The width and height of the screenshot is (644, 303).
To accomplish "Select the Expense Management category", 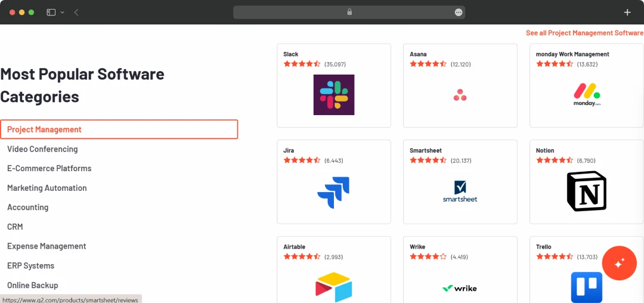I will [x=47, y=246].
